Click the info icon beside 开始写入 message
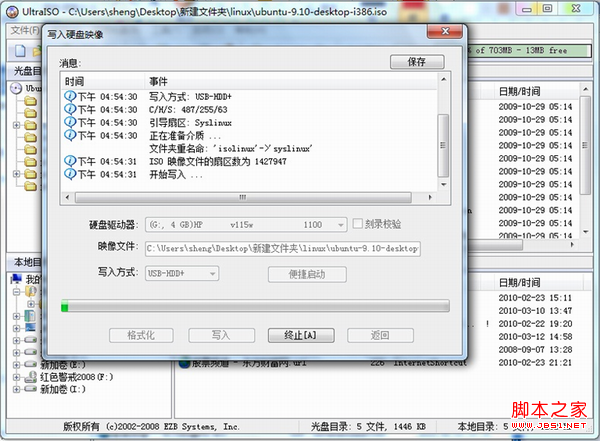The height and width of the screenshot is (441, 600). pyautogui.click(x=70, y=174)
